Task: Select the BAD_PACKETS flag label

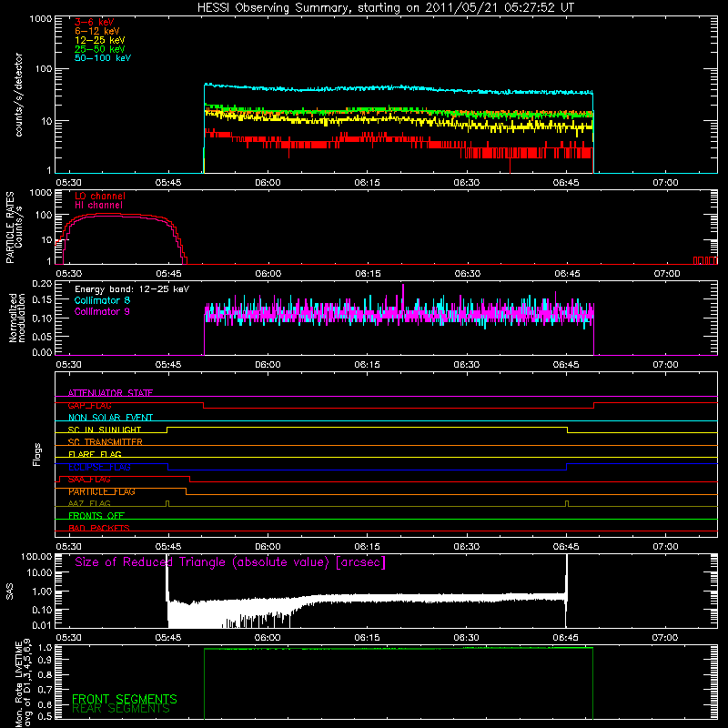Action: tap(99, 528)
